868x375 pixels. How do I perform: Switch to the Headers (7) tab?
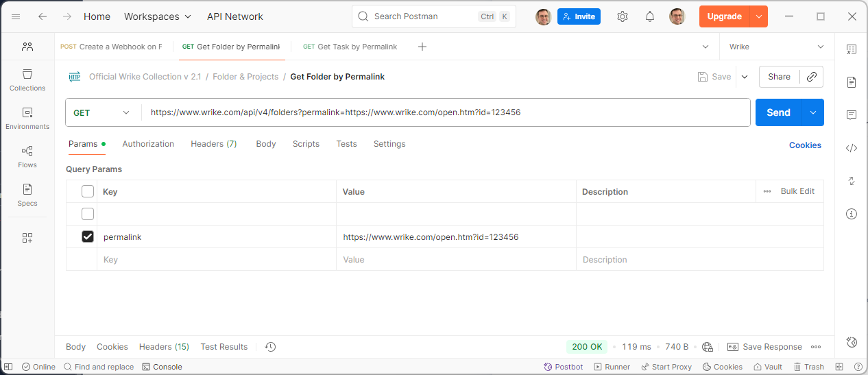tap(214, 144)
